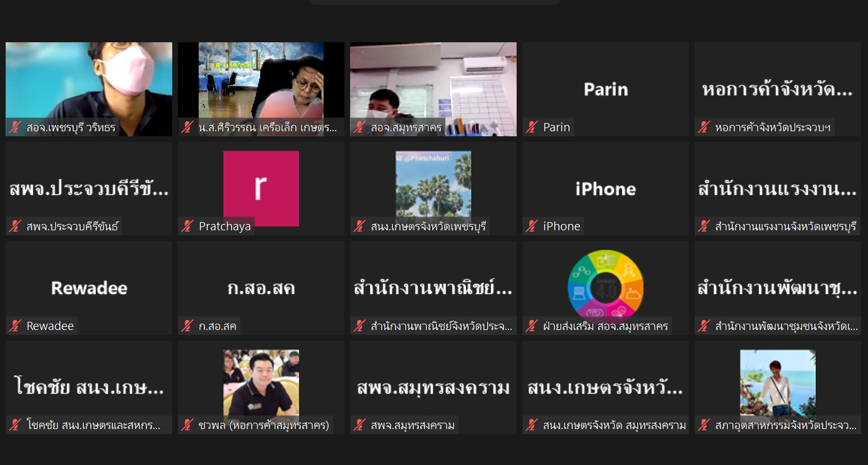Click the muted mic icon beside ก.สอ.สค

[187, 326]
